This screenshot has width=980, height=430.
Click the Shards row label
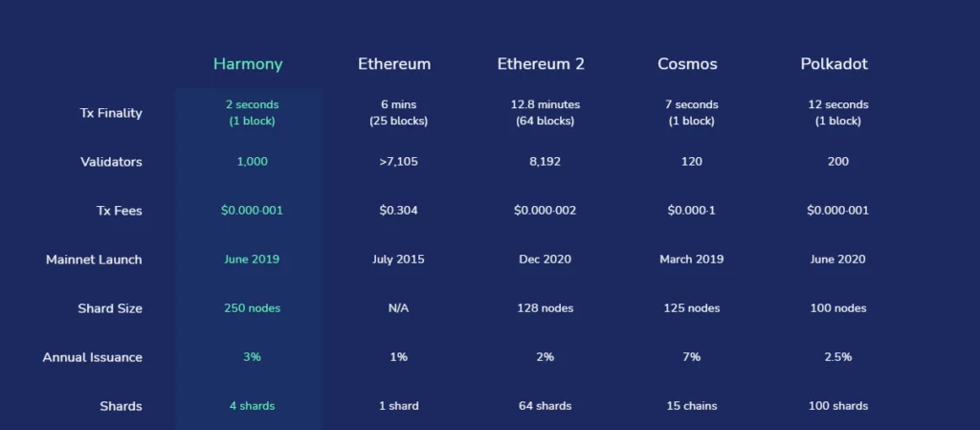(121, 406)
